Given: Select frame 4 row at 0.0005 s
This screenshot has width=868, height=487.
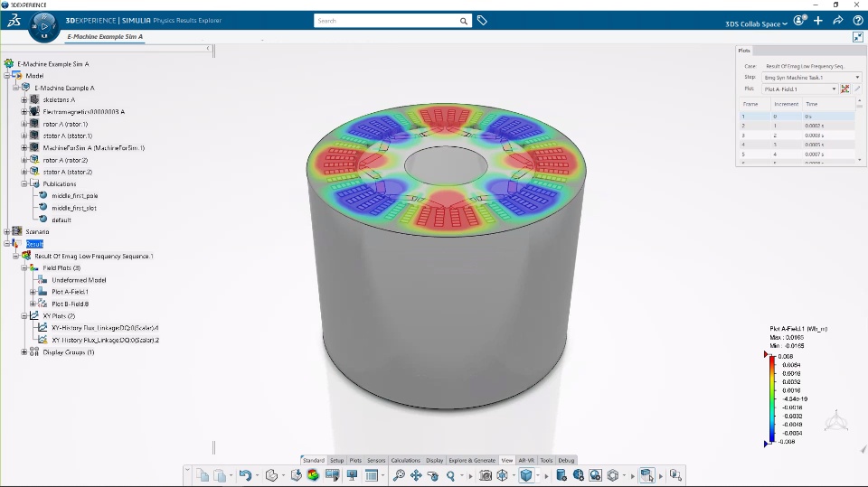Looking at the screenshot, I should point(797,145).
